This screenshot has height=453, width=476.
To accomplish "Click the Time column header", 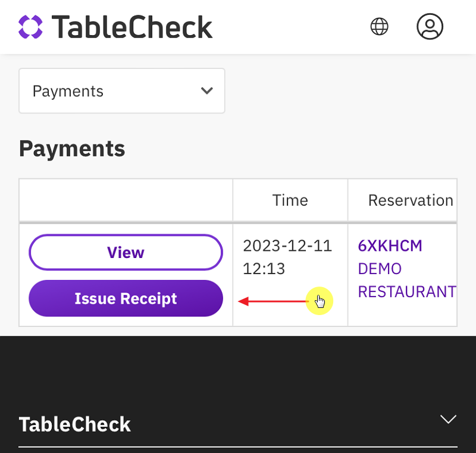I will tap(290, 200).
